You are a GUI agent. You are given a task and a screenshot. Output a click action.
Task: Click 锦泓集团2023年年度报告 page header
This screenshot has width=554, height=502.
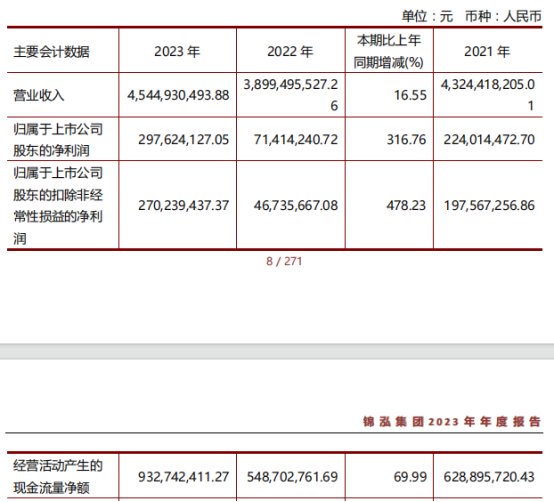(x=452, y=421)
